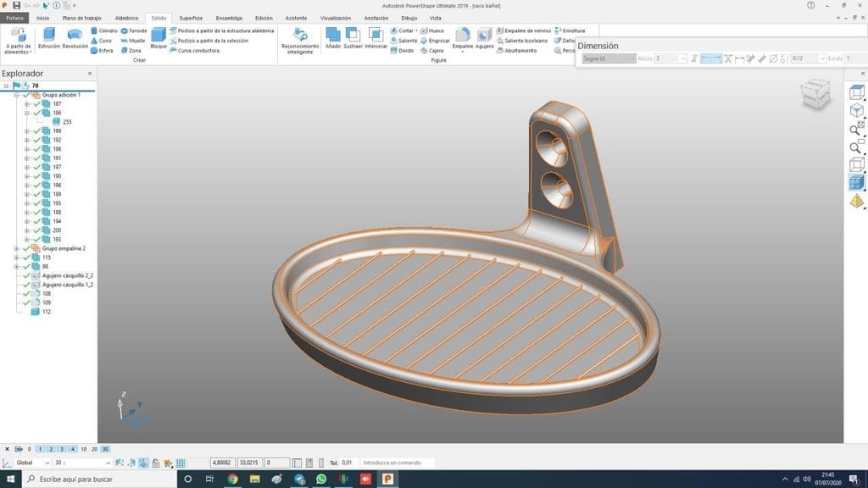Image resolution: width=868 pixels, height=488 pixels.
Task: Click the Tol. 0,01 tolerance value
Action: (x=347, y=463)
